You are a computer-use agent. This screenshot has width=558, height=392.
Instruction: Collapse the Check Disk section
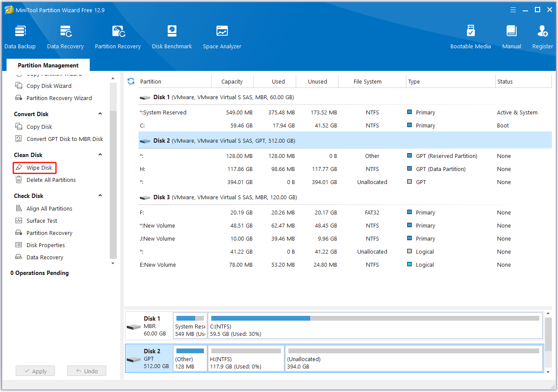click(100, 196)
